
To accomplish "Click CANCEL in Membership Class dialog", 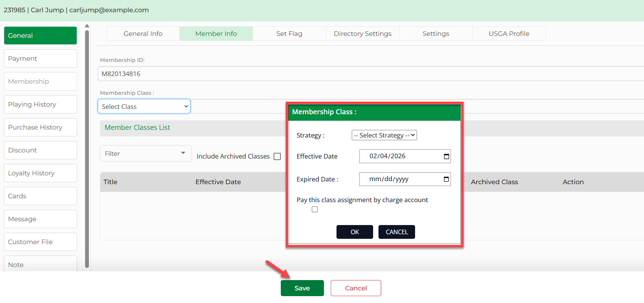I will click(396, 232).
